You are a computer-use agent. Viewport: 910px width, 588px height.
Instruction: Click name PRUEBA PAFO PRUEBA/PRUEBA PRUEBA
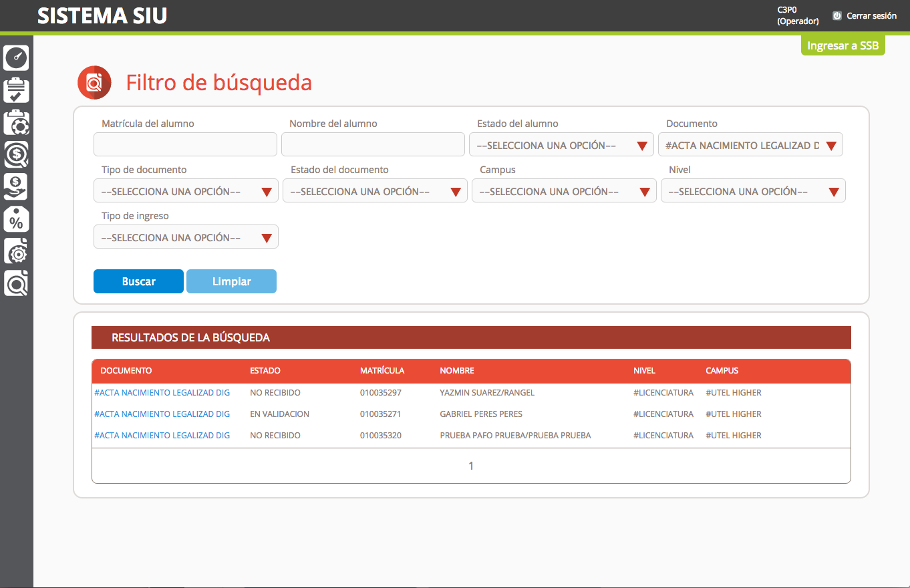(x=515, y=435)
